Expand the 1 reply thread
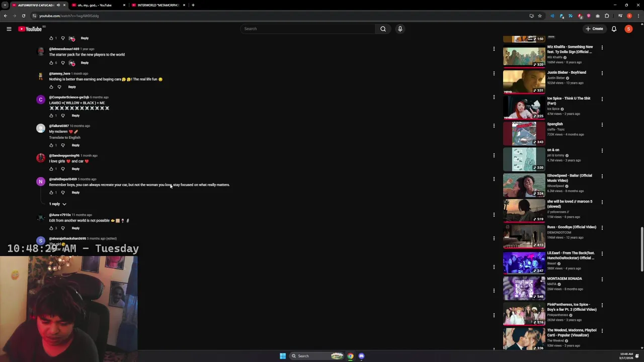 coord(58,204)
